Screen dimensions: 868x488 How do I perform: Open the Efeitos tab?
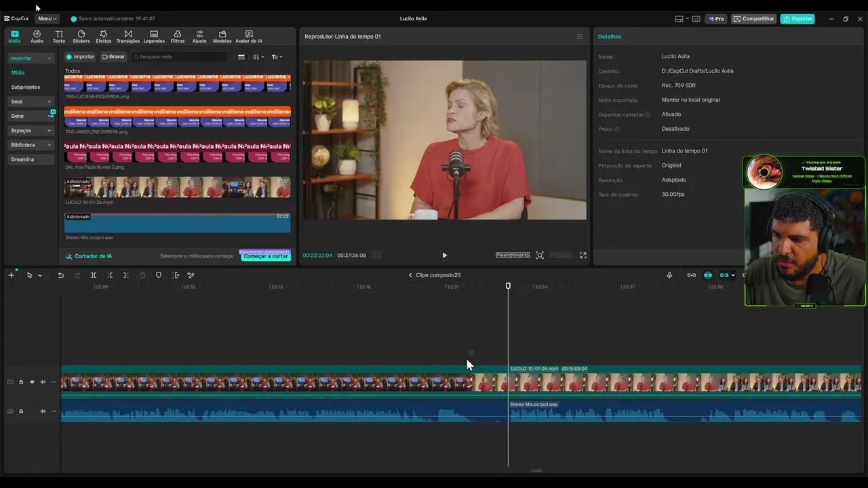[x=103, y=37]
